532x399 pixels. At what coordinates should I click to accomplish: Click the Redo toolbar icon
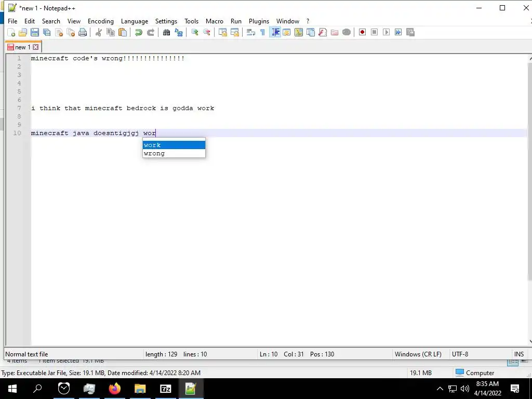tap(150, 32)
